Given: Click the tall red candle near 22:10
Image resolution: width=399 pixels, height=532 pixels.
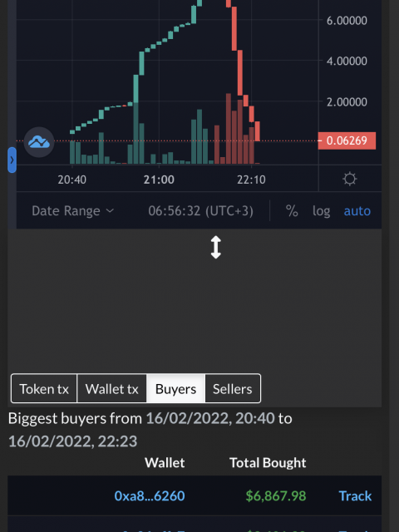Looking at the screenshot, I should [240, 72].
